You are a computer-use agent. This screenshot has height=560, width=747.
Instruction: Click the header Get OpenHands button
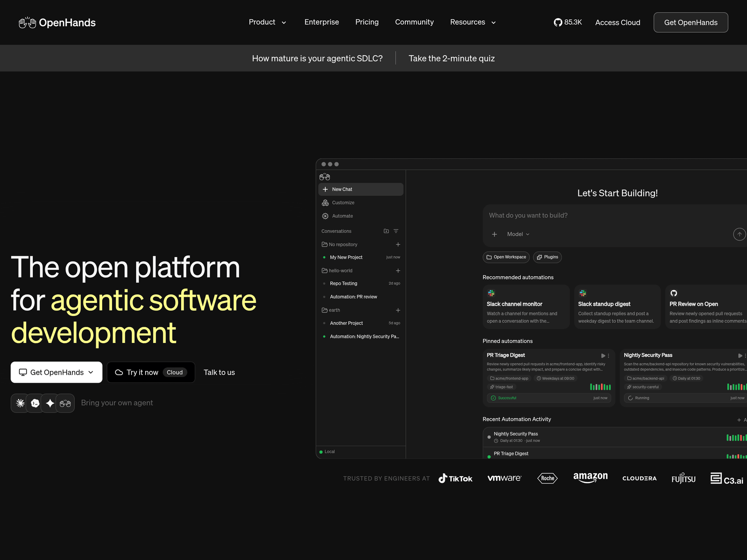coord(691,22)
